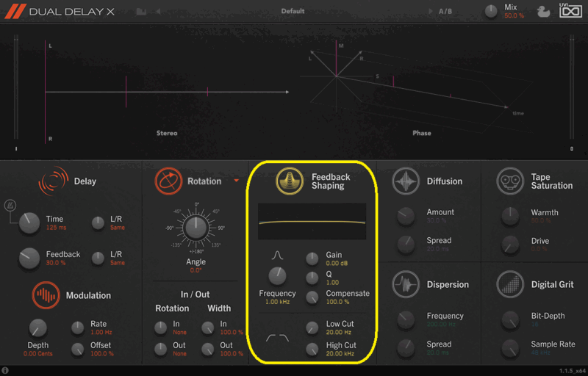The image size is (588, 376).
Task: Enable the Tape Saturation module icon
Action: [x=510, y=181]
